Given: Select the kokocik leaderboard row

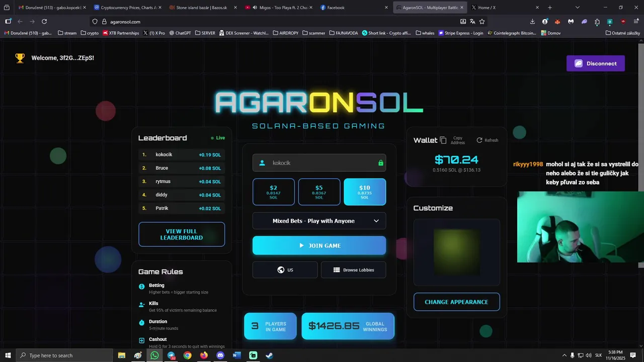Looking at the screenshot, I should (x=182, y=155).
